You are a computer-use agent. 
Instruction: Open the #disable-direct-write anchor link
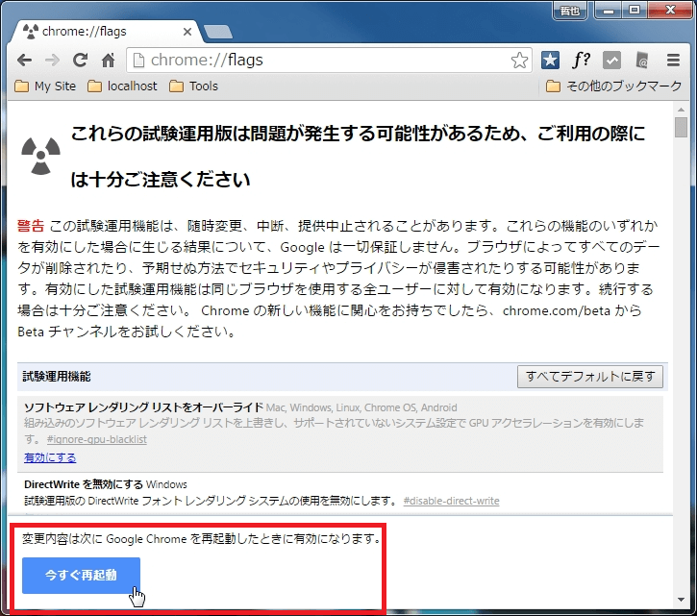[451, 501]
